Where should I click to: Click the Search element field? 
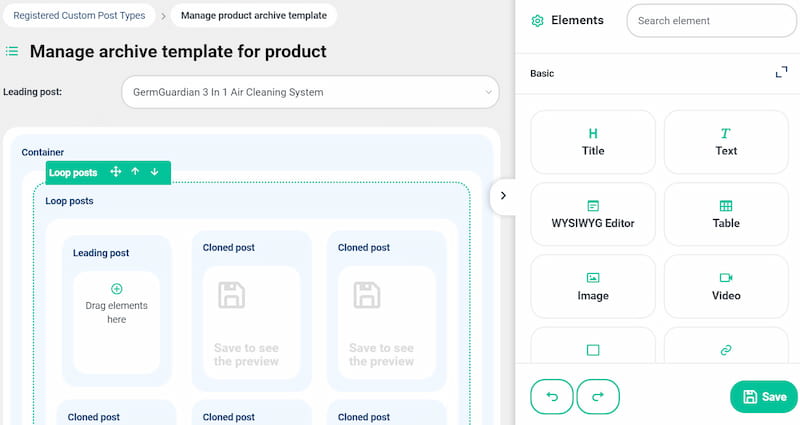712,20
